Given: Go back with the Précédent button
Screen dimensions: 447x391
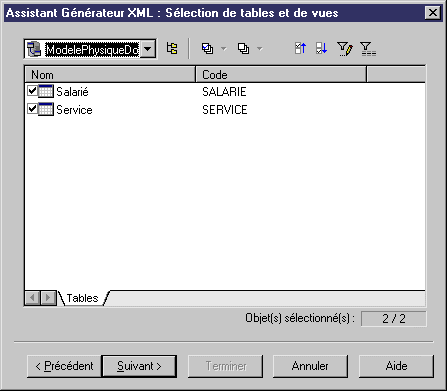Looking at the screenshot, I should [x=64, y=366].
